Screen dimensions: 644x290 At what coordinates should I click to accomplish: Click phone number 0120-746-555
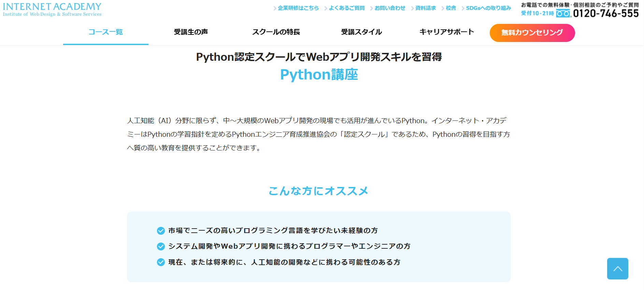[x=606, y=13]
